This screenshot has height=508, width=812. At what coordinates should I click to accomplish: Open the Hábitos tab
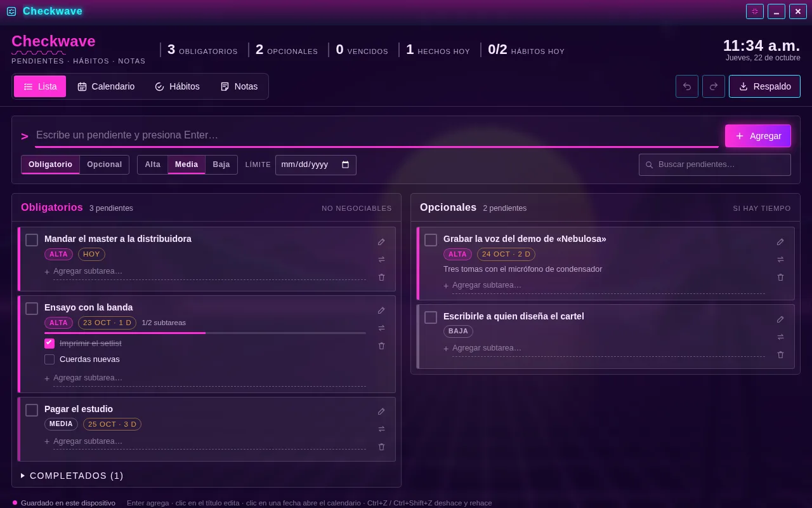point(177,86)
